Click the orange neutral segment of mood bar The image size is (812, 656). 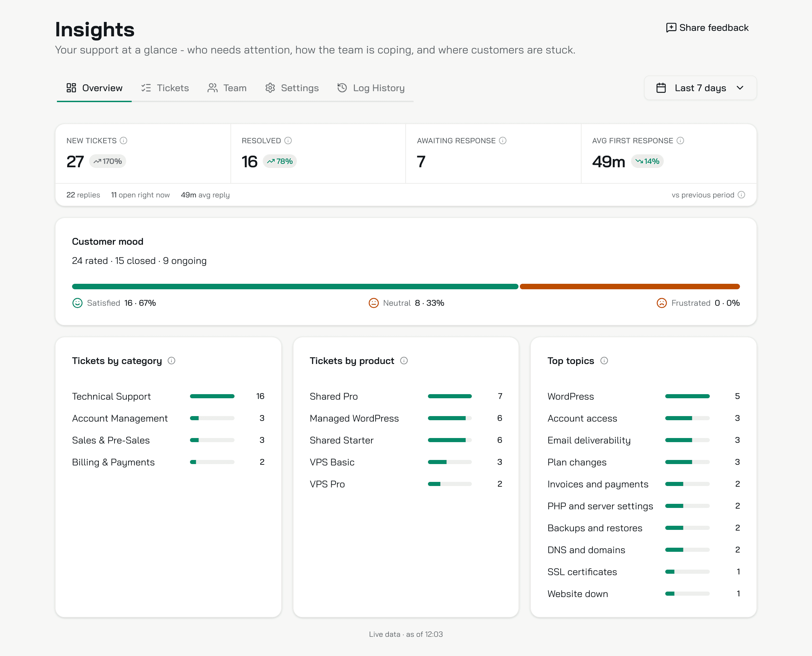tap(630, 287)
